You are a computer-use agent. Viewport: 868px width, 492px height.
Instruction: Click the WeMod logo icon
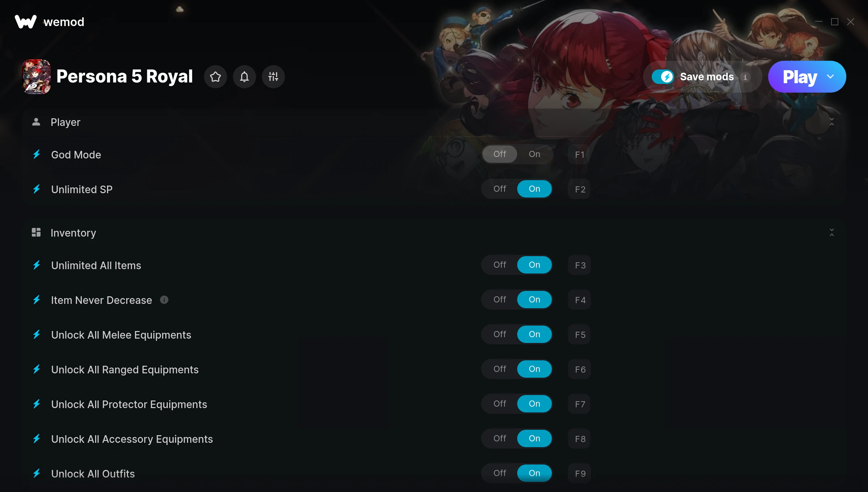click(x=26, y=22)
